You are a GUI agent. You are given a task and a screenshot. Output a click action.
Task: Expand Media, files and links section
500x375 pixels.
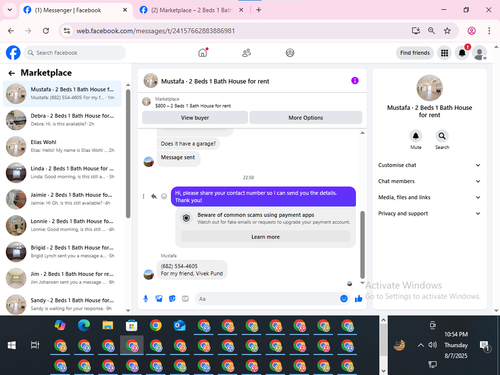[429, 197]
